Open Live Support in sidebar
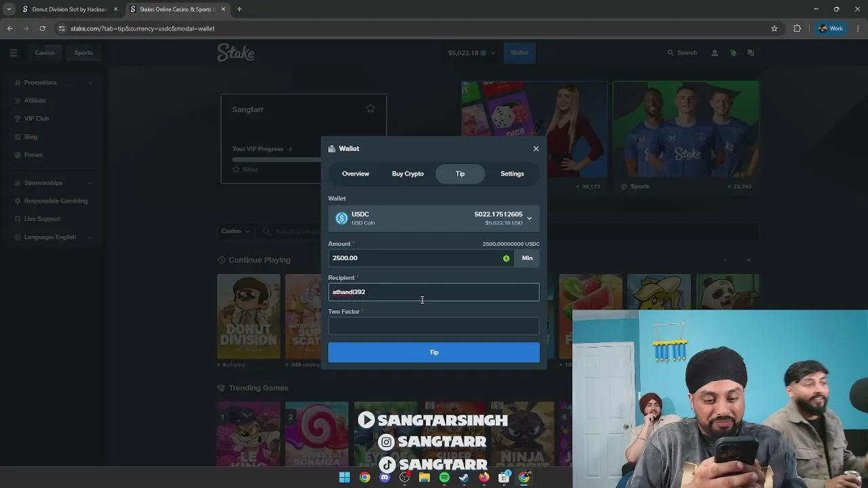The image size is (868, 488). pyautogui.click(x=53, y=219)
